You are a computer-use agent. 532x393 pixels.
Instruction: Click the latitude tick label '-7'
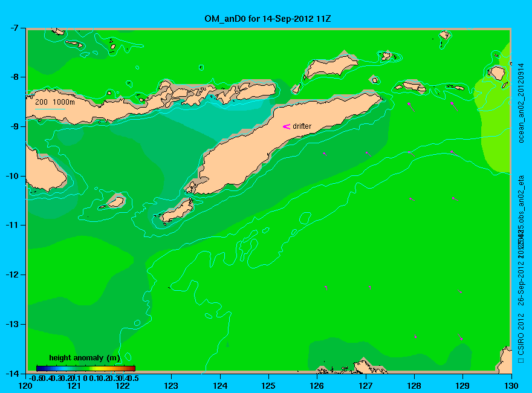click(x=14, y=28)
